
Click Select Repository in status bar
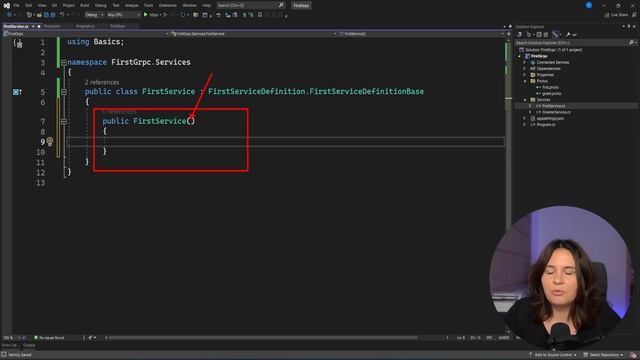604,355
